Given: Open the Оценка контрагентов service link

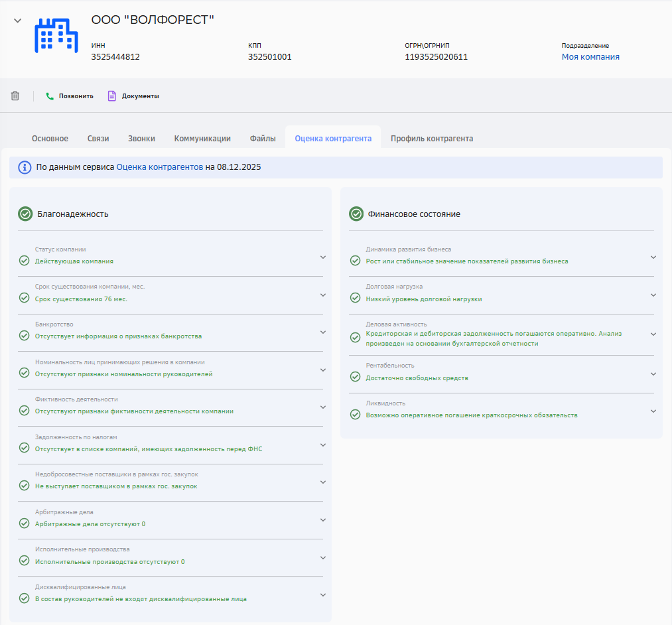Looking at the screenshot, I should 159,167.
